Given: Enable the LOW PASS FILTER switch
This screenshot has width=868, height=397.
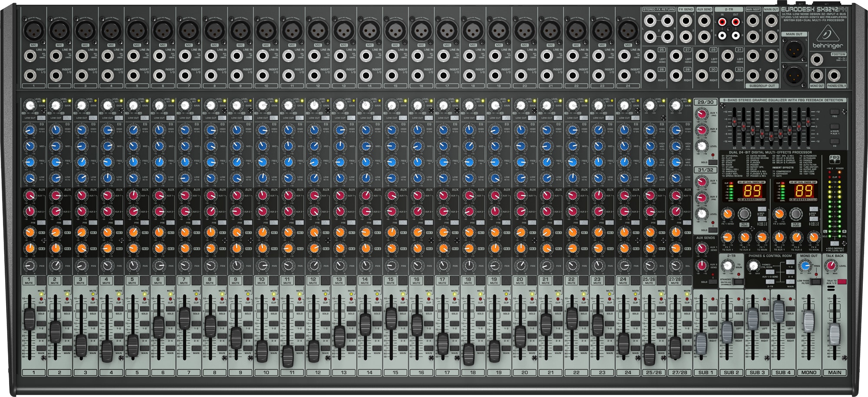Looking at the screenshot, I should coord(816,282).
